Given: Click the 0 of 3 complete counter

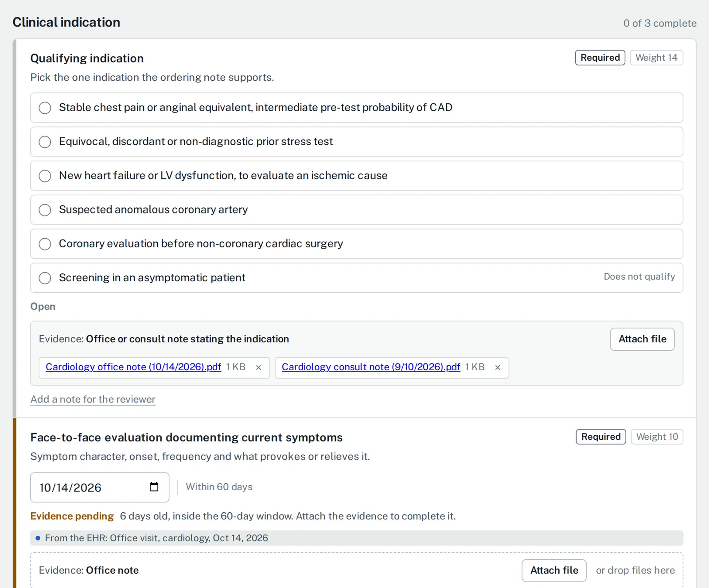Looking at the screenshot, I should (660, 23).
